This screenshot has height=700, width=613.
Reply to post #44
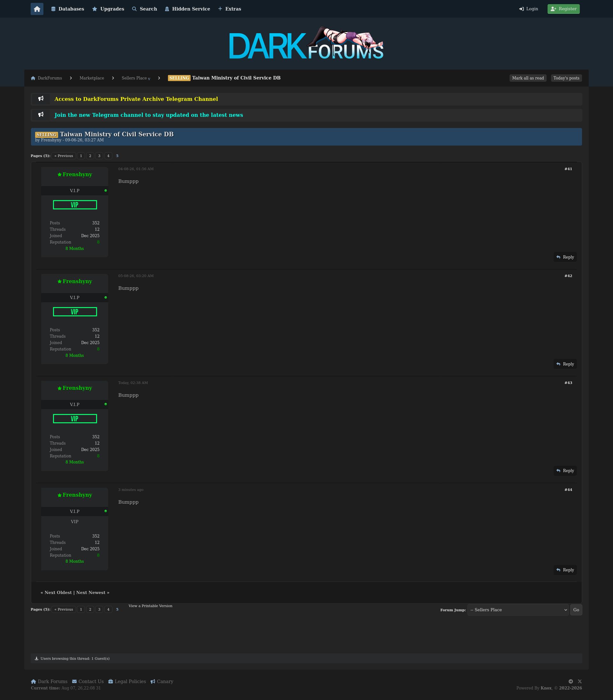tap(565, 570)
